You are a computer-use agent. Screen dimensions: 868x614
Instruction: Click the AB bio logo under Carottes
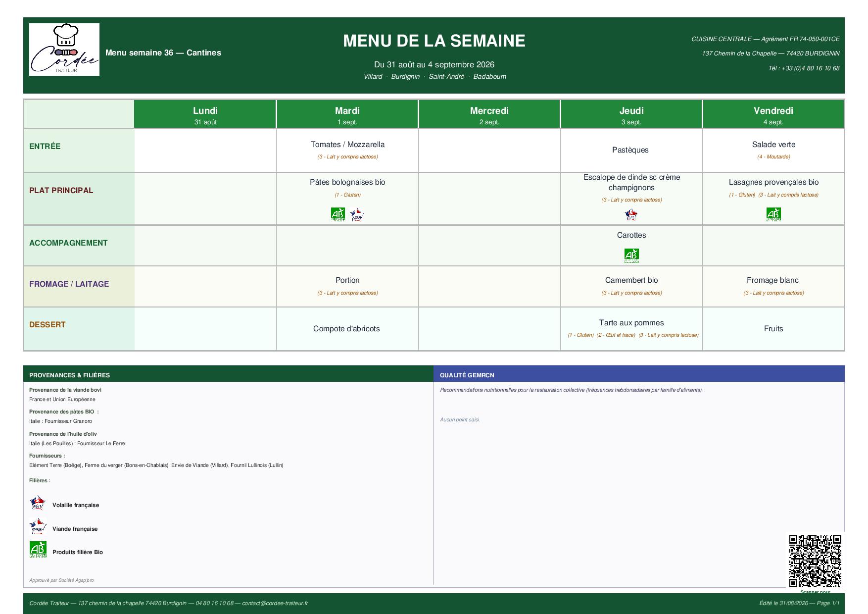[631, 256]
